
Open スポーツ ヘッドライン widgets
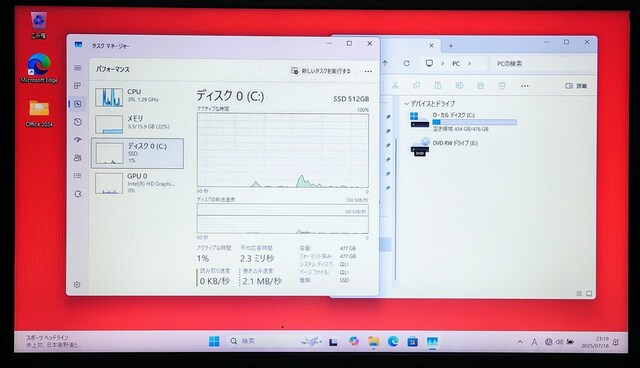click(x=53, y=341)
